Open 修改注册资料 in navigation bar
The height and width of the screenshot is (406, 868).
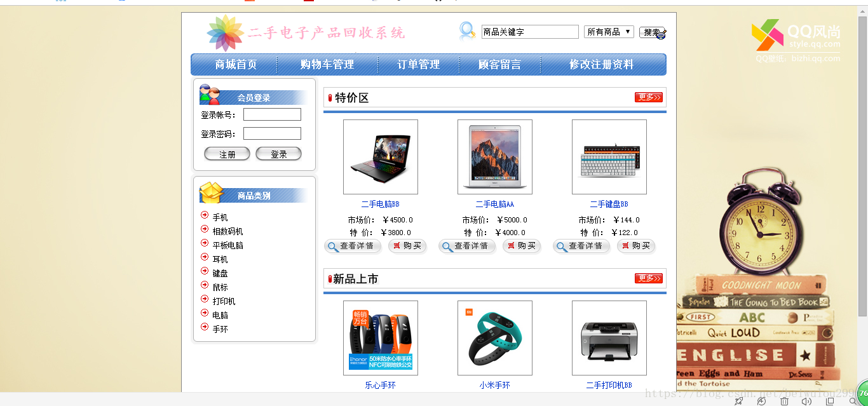pos(601,65)
